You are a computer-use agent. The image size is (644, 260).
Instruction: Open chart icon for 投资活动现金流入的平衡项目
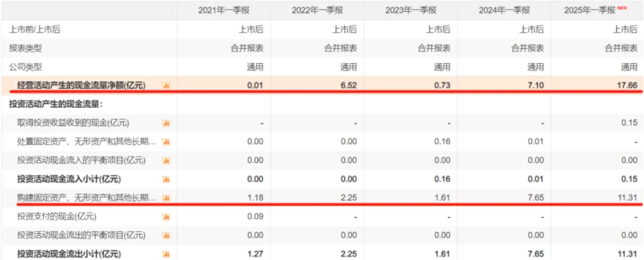(166, 161)
